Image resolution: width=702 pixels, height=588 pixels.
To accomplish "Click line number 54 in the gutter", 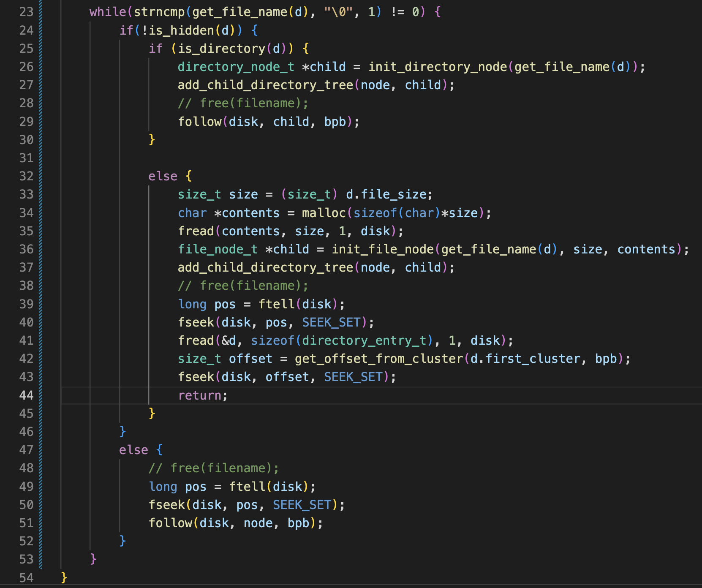I will click(x=26, y=577).
